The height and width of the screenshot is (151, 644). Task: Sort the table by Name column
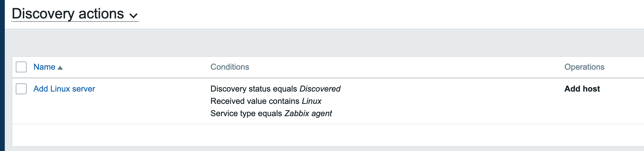44,67
